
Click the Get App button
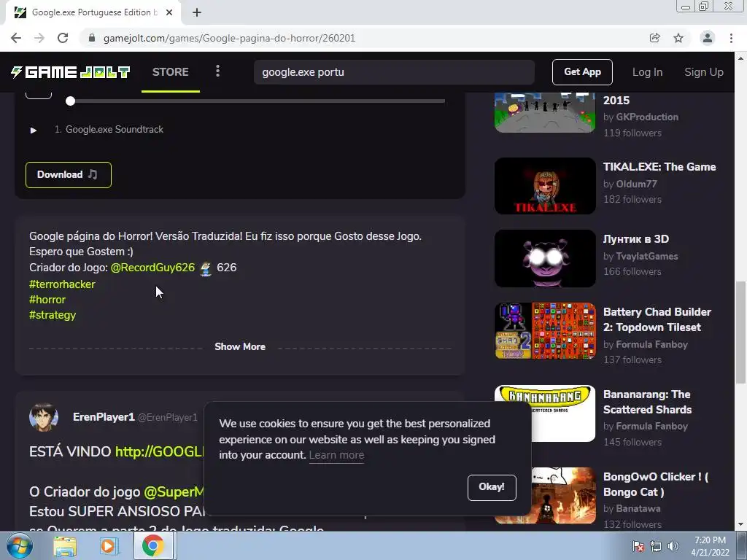coord(582,72)
